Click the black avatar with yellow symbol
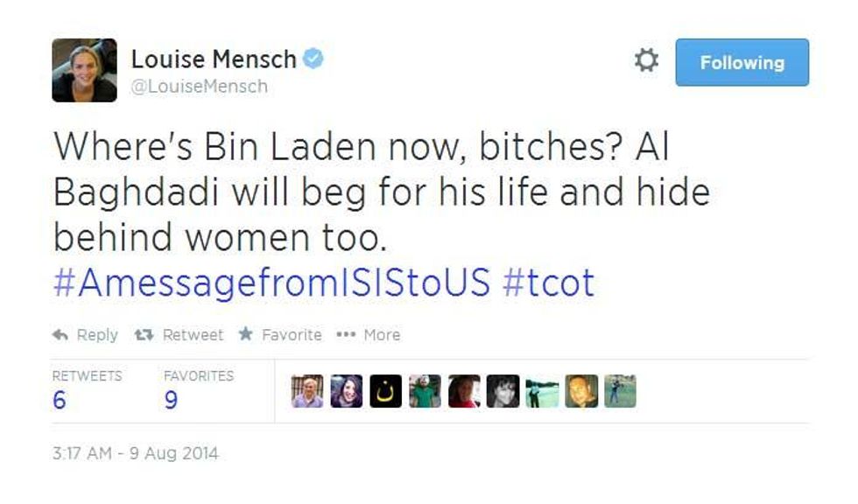Viewport: 858px width, 504px height. pos(385,391)
